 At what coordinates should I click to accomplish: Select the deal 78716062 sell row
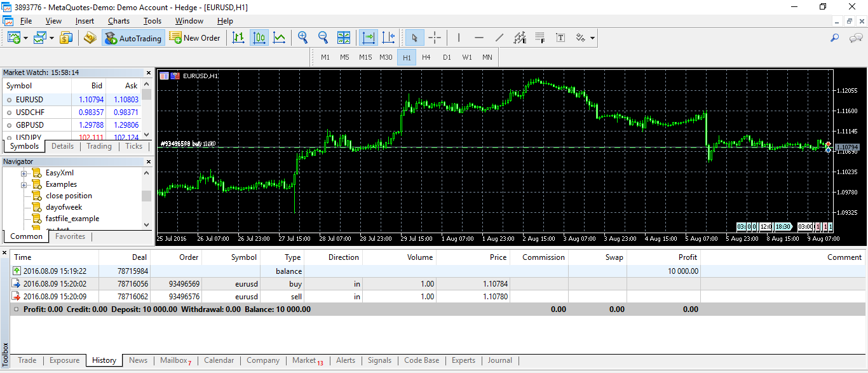point(438,297)
